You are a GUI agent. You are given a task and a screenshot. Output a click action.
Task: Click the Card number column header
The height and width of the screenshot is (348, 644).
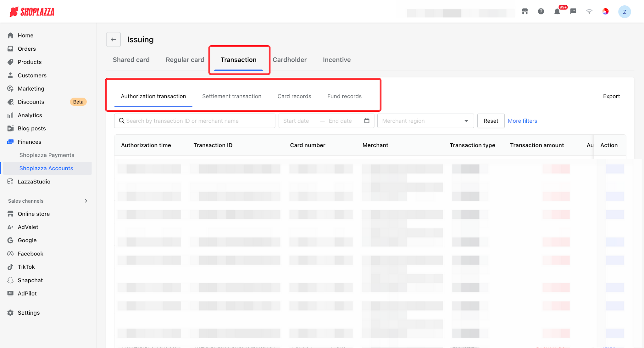[x=308, y=145]
